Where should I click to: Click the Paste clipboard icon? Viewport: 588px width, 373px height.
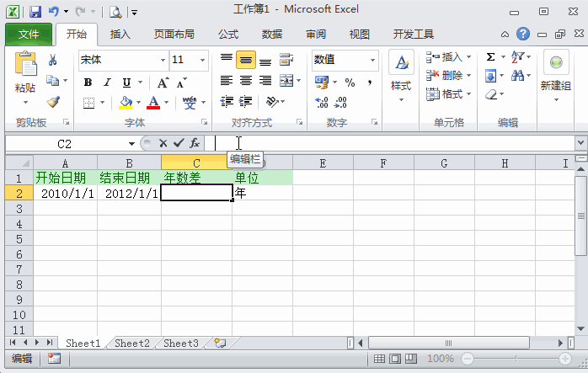pyautogui.click(x=25, y=64)
